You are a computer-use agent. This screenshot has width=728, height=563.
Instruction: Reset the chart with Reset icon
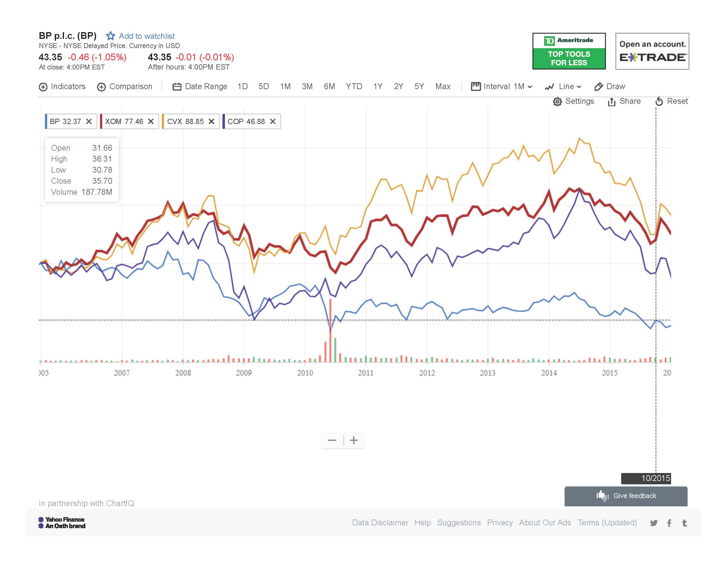[x=659, y=101]
